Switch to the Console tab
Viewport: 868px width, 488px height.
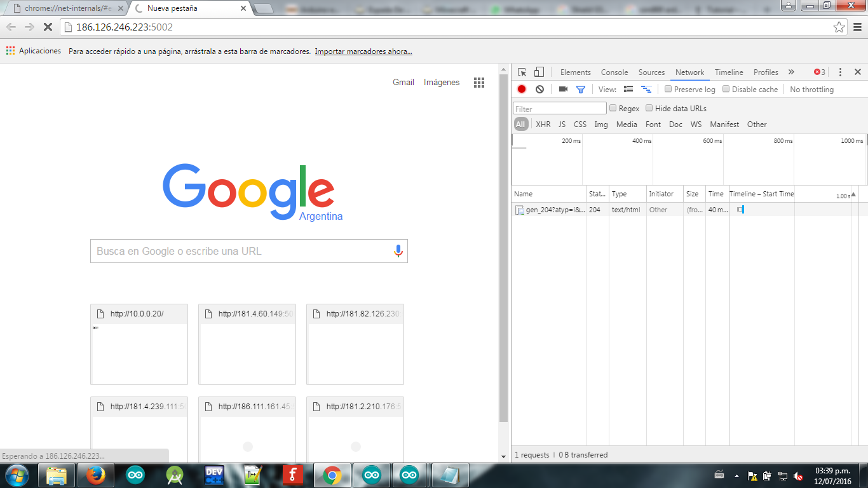(x=614, y=72)
